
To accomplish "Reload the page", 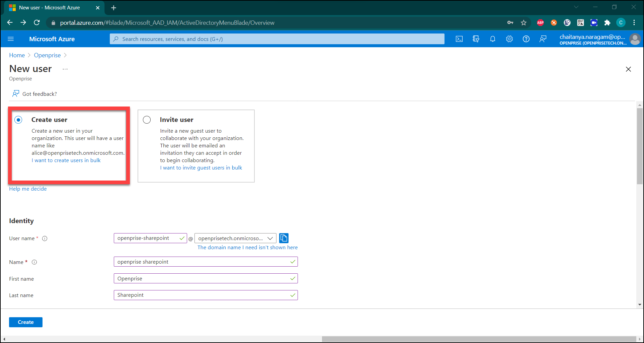I will [x=37, y=22].
